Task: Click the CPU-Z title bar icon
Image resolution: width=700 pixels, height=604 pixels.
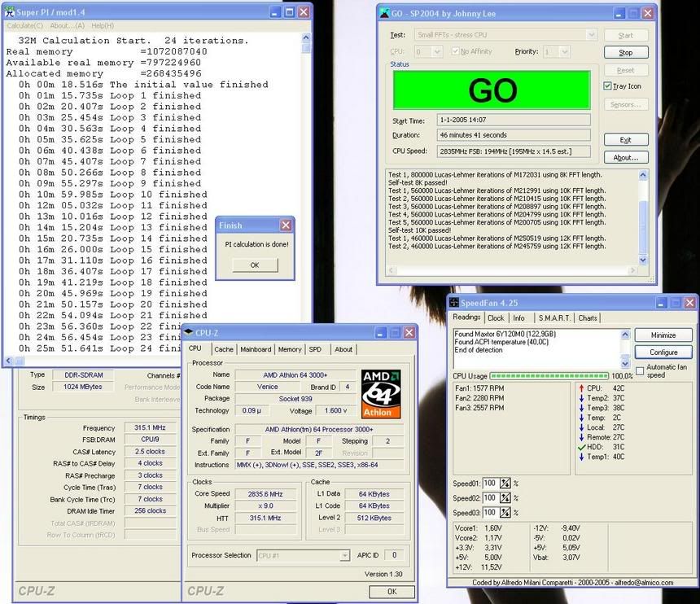Action: pos(188,333)
